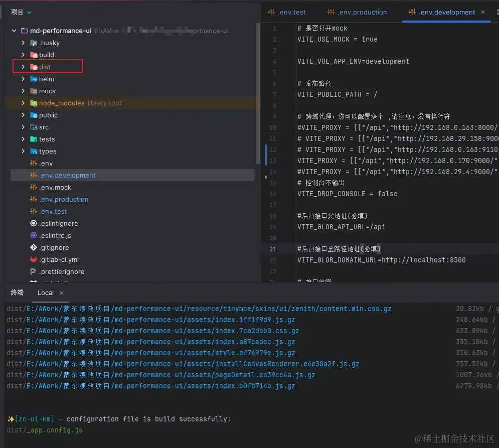Click the .env file settings icon
499x448 pixels.
(34, 164)
